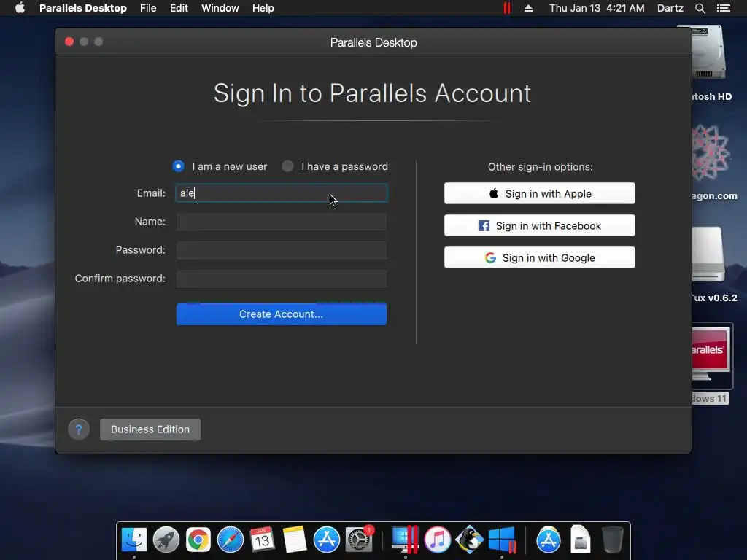
Task: Select the "I am a new user" radio button
Action: point(178,166)
